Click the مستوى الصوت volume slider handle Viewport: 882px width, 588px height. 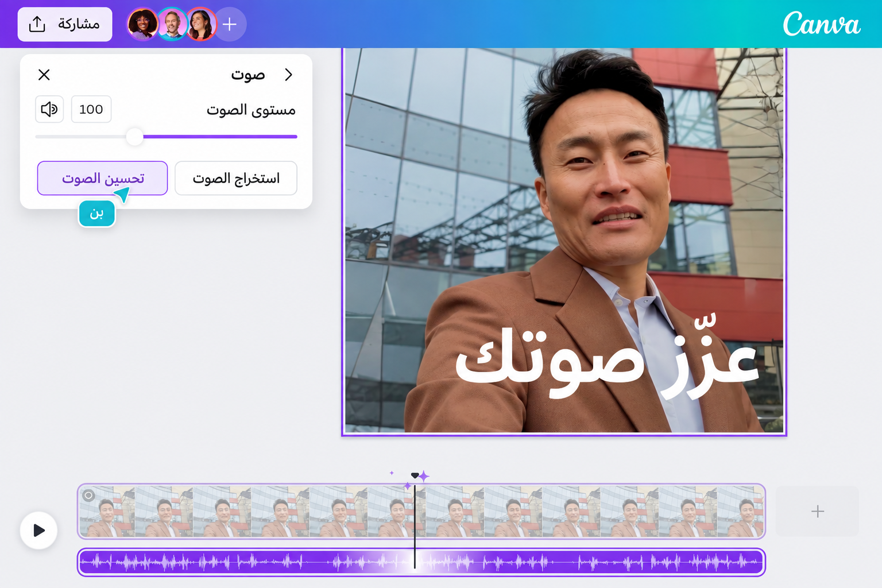[134, 137]
